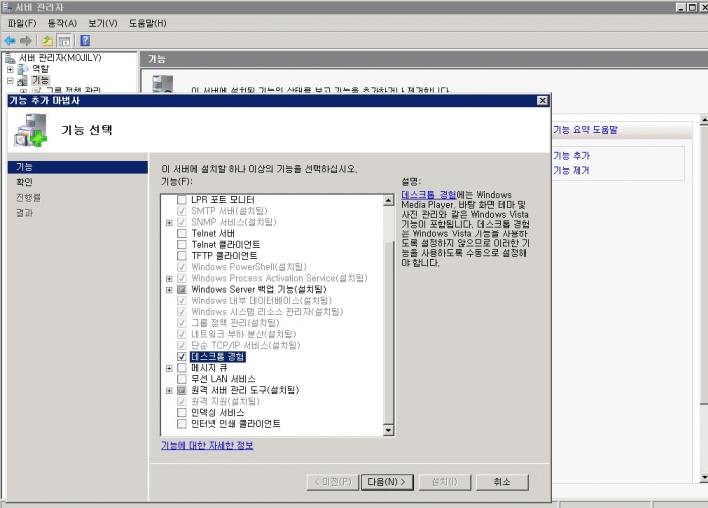Click the Back arrow toolbar icon
The height and width of the screenshot is (508, 708).
10,41
